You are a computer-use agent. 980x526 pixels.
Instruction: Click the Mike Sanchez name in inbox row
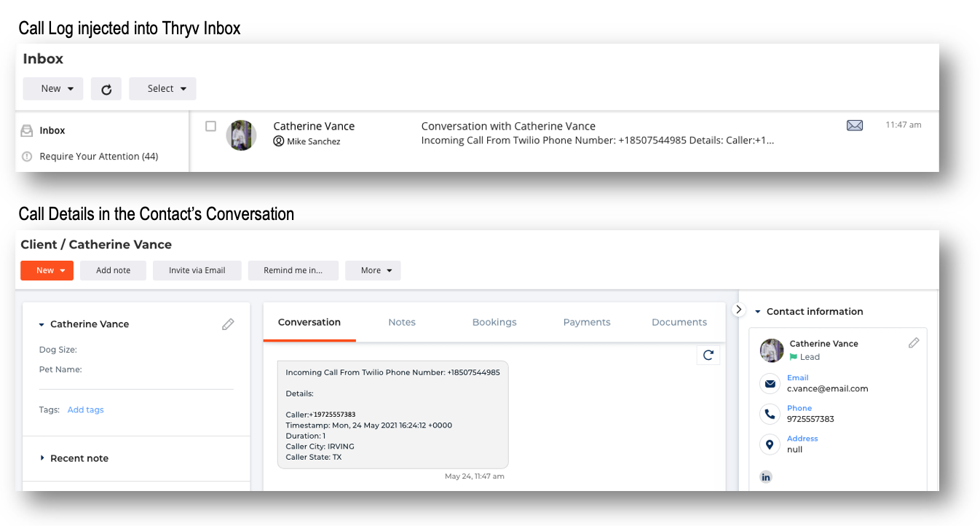[314, 141]
